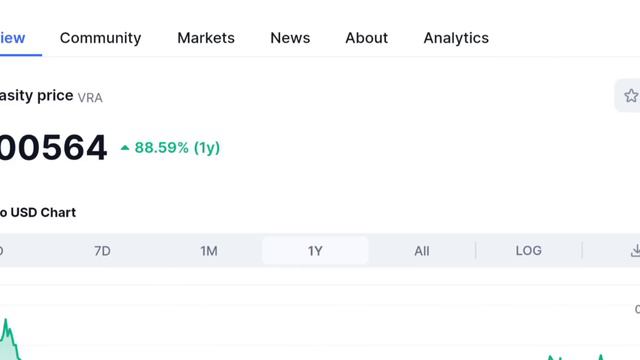Open the News tab
This screenshot has width=640, height=360.
(x=290, y=38)
